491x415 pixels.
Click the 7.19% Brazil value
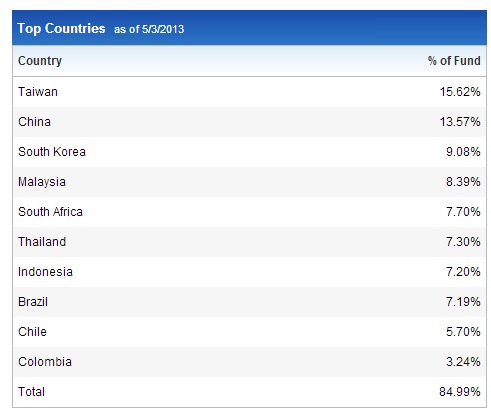coord(463,302)
